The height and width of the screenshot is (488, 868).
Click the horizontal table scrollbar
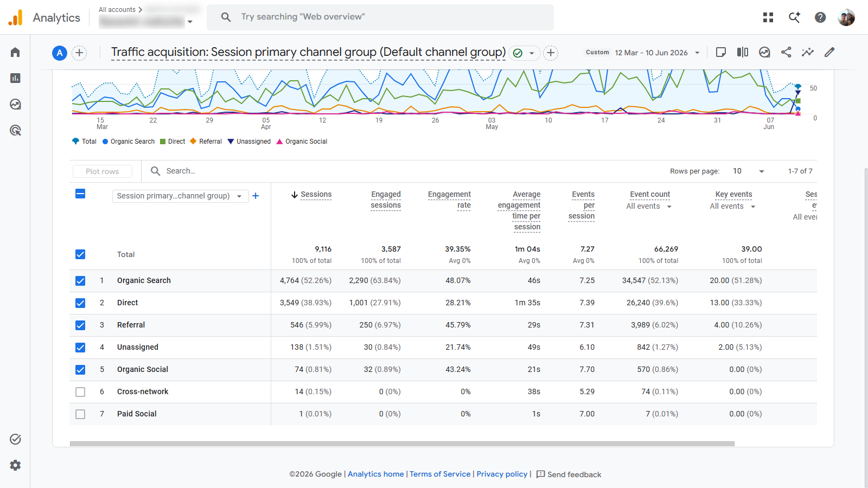pyautogui.click(x=402, y=444)
